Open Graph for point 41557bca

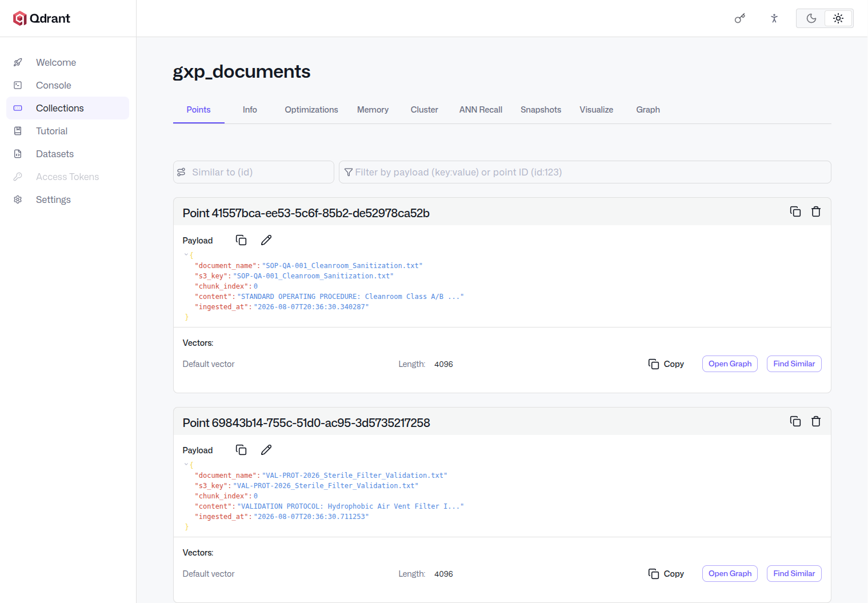pyautogui.click(x=730, y=364)
